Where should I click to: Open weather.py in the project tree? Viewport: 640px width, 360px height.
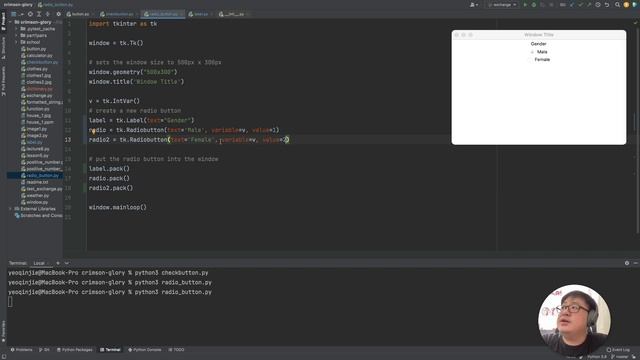(x=35, y=196)
